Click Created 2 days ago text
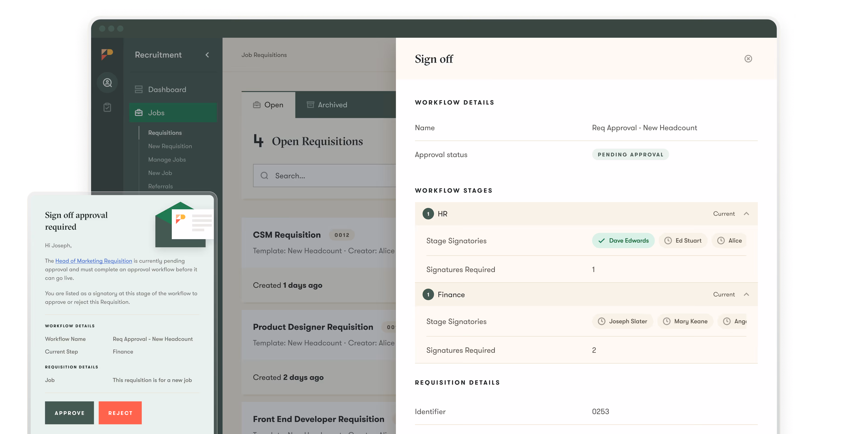This screenshot has width=868, height=434. [288, 377]
